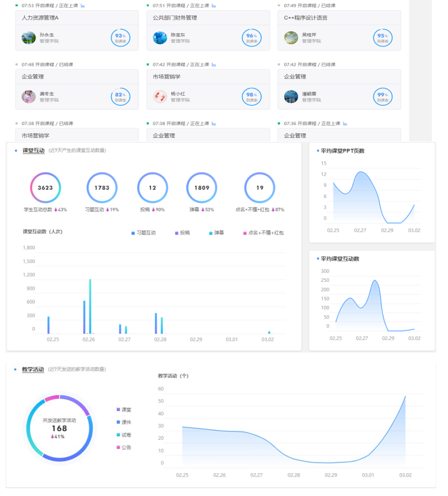448x496 pixels.
Task: Open 市场营销学 course under 07:42
Action: [x=167, y=77]
